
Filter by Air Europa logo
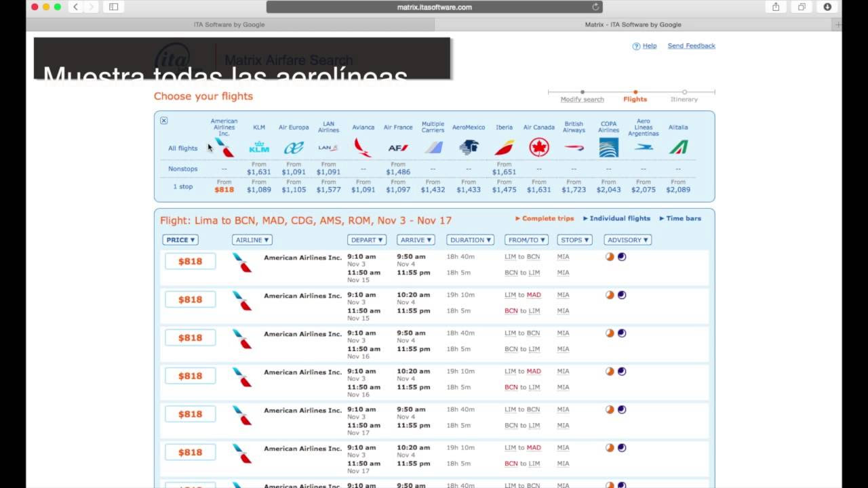coord(294,147)
